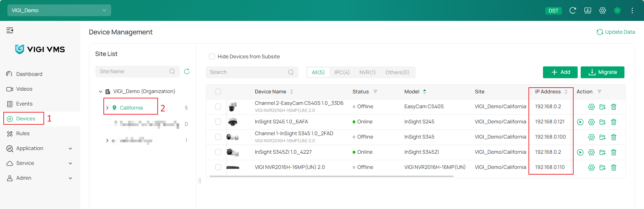Screen dimensions: 644x209
Task: Refresh the site list
Action: click(187, 71)
